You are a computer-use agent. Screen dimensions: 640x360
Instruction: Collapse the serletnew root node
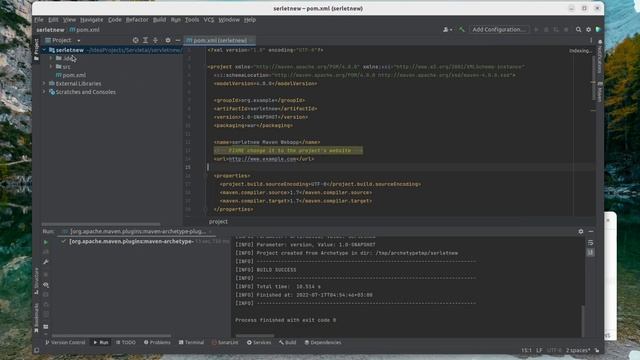pos(44,50)
